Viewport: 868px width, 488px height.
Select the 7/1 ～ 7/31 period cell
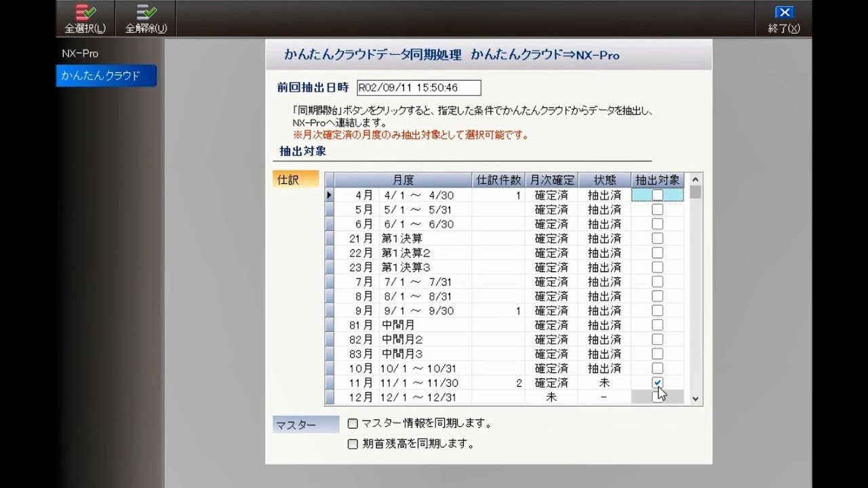[425, 282]
